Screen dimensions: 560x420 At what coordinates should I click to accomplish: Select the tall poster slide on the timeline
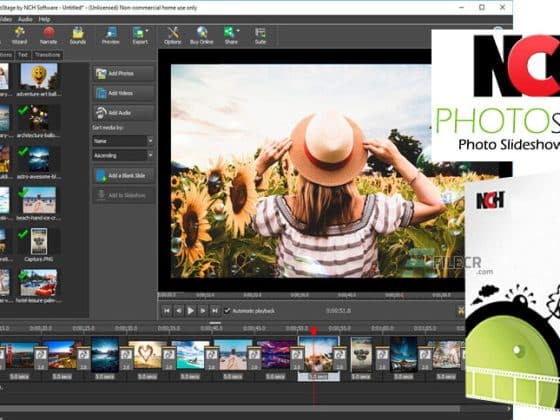click(361, 355)
